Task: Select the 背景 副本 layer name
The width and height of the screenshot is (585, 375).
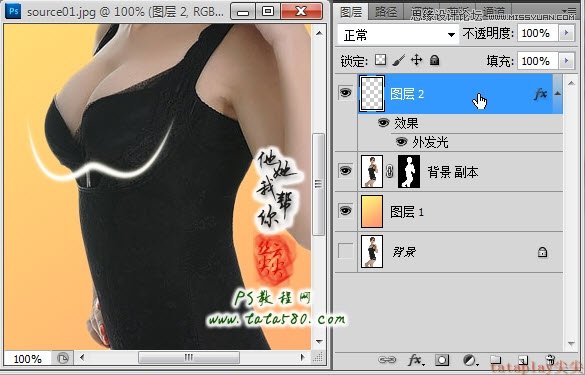Action: click(x=453, y=172)
